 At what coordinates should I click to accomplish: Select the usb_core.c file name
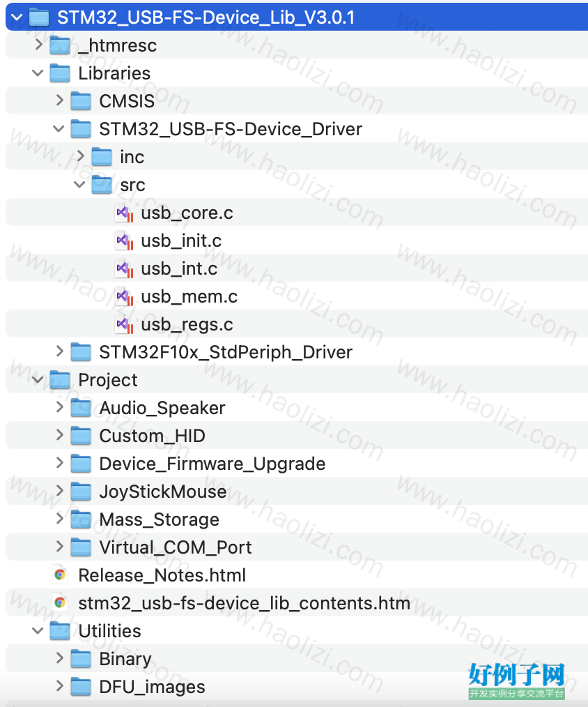click(187, 213)
